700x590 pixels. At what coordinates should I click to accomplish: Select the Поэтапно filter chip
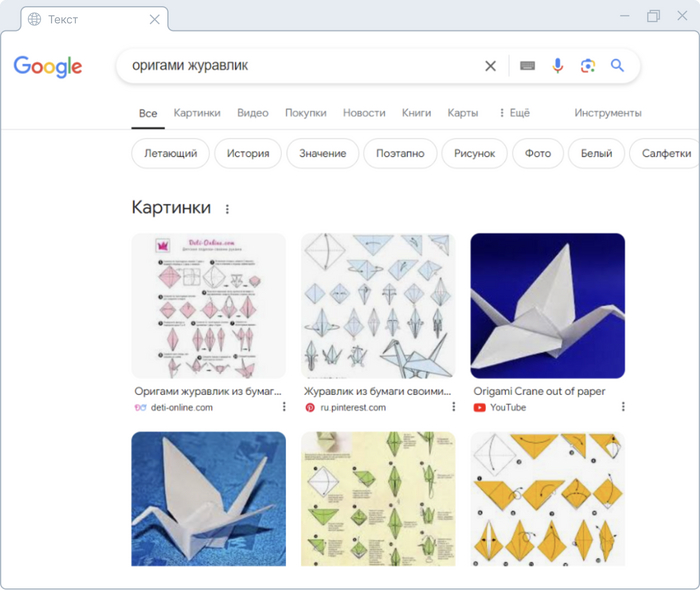[400, 153]
